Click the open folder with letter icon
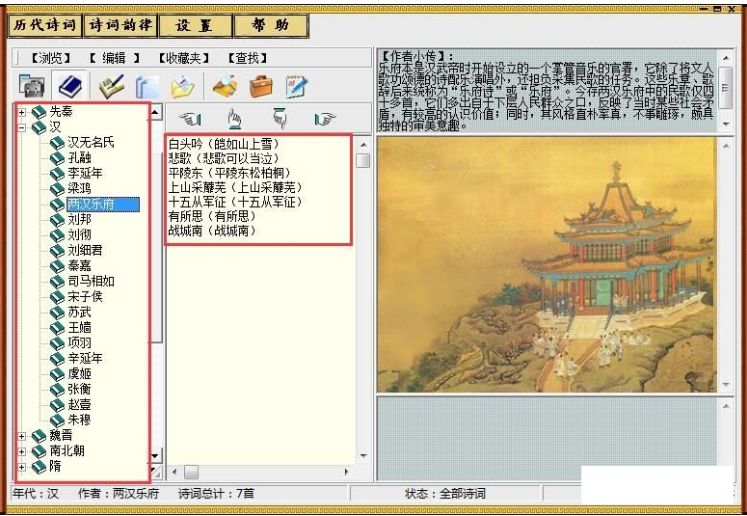 click(182, 87)
